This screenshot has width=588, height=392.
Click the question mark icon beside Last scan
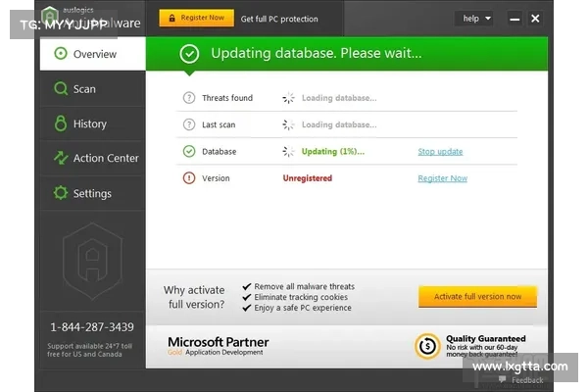pos(189,124)
